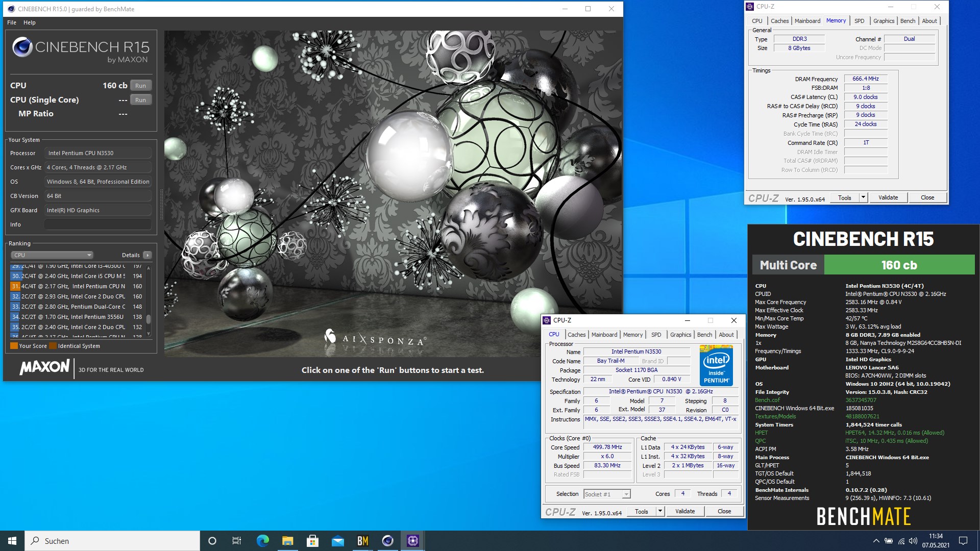Click Close button in lower CPU-Z

pyautogui.click(x=724, y=512)
